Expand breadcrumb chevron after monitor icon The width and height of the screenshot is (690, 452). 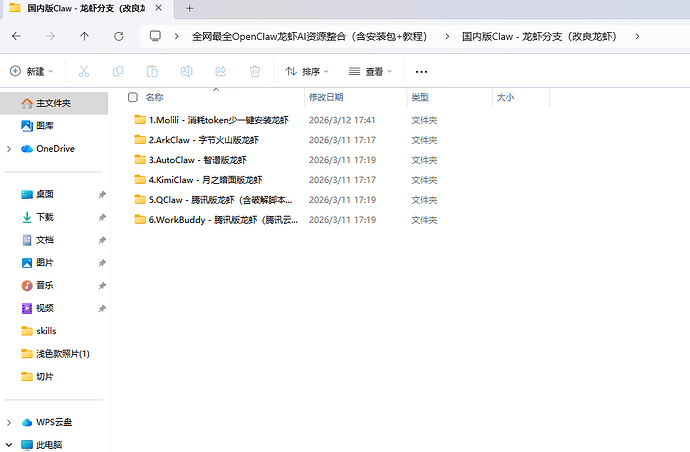point(176,37)
